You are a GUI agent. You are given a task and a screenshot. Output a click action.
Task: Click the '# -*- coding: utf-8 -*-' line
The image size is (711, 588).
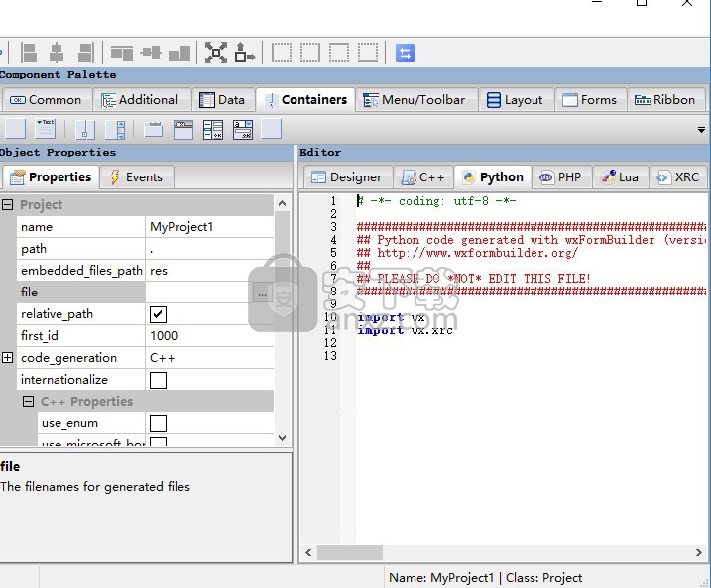436,201
